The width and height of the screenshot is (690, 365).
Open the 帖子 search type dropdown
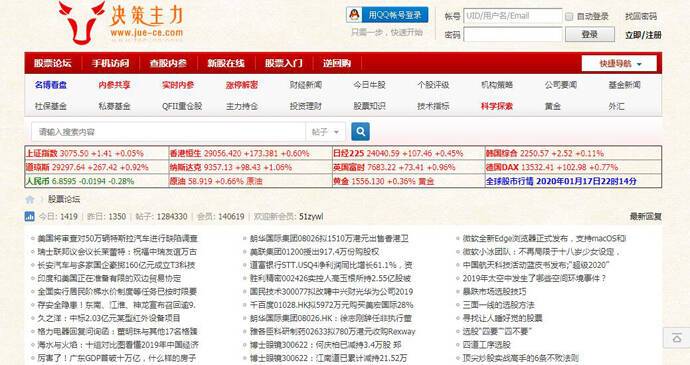point(325,132)
